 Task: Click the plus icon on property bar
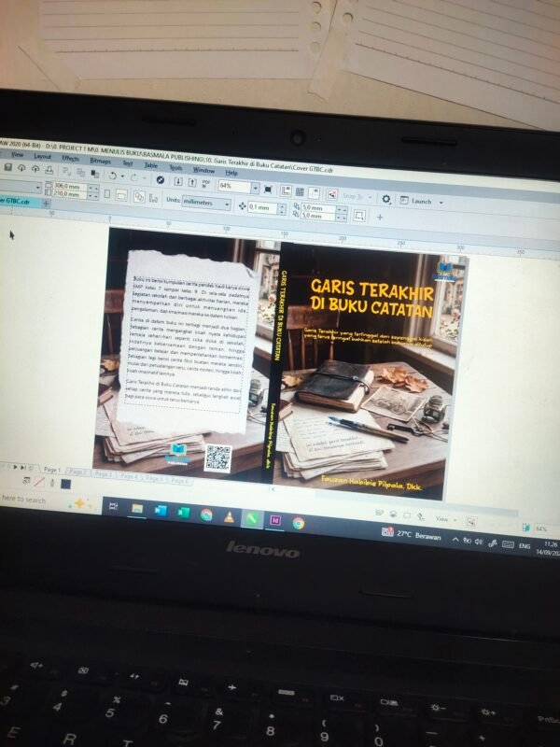click(380, 218)
